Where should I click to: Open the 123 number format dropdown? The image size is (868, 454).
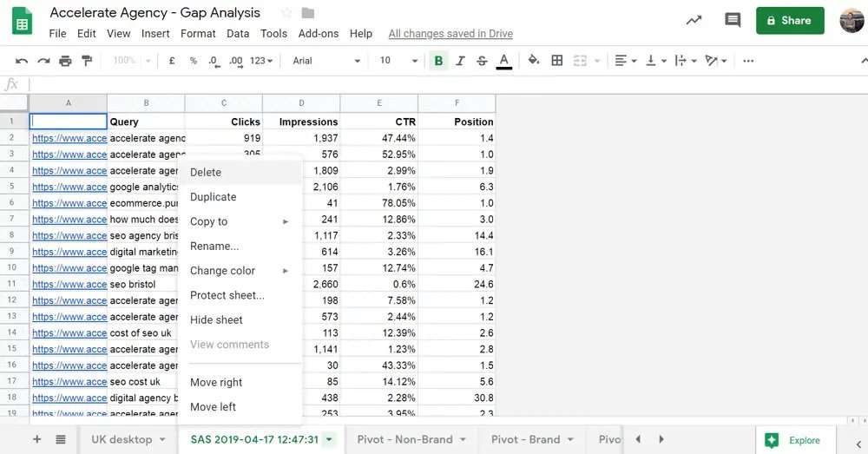(x=261, y=61)
